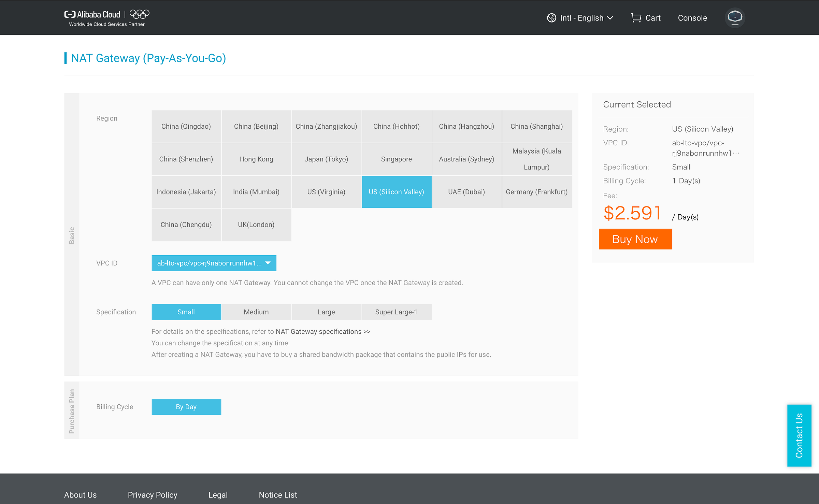Open the shopping cart icon
This screenshot has height=504, width=819.
[x=636, y=18]
